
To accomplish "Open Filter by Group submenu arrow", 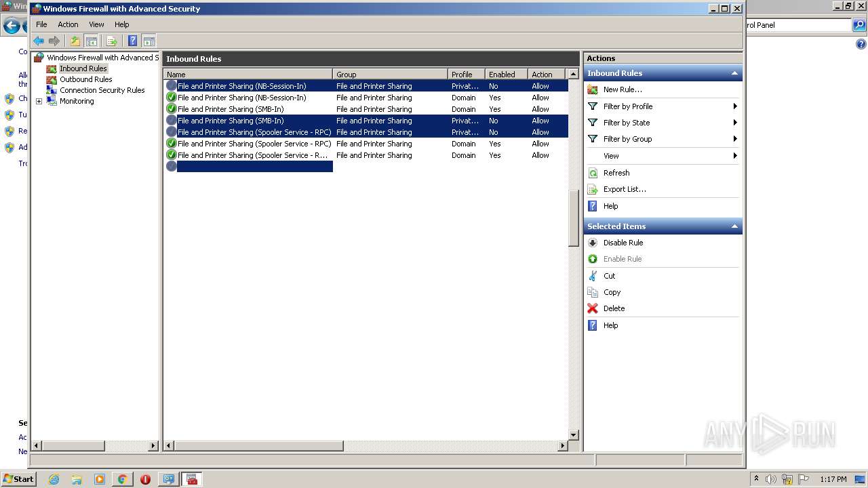I will pyautogui.click(x=735, y=139).
